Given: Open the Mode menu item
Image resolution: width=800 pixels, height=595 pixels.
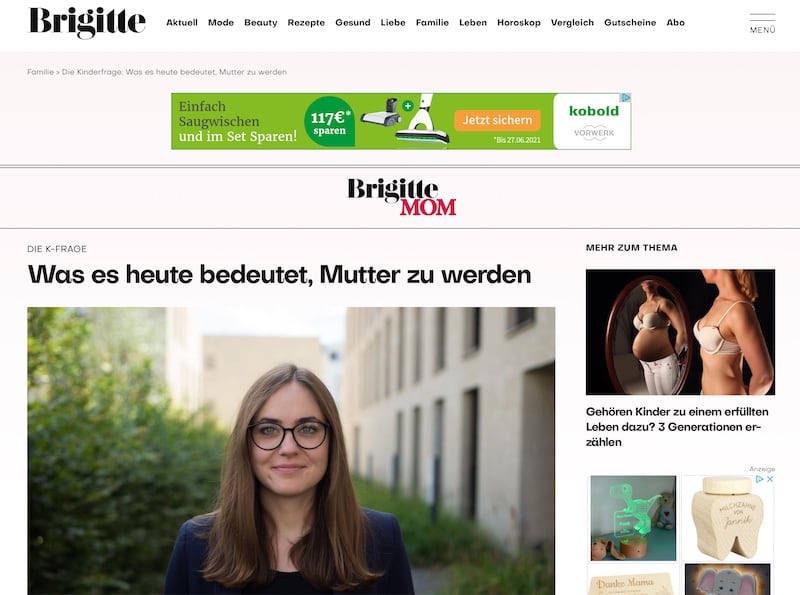Looking at the screenshot, I should (x=221, y=22).
